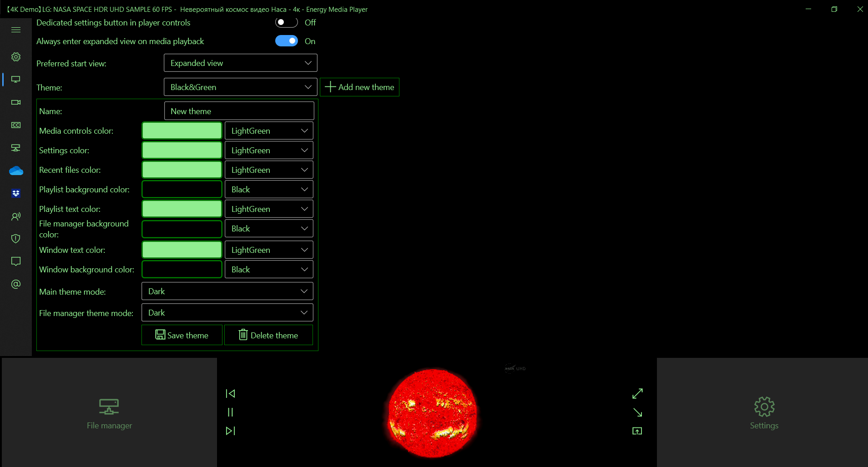This screenshot has height=467, width=868.
Task: Open OneDrive cloud settings
Action: (x=16, y=171)
